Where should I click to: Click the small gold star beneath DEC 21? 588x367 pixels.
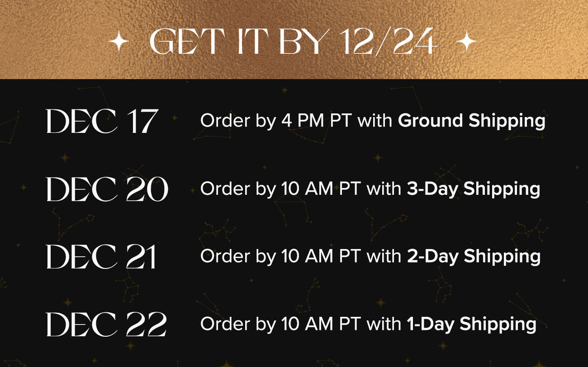pos(68,302)
